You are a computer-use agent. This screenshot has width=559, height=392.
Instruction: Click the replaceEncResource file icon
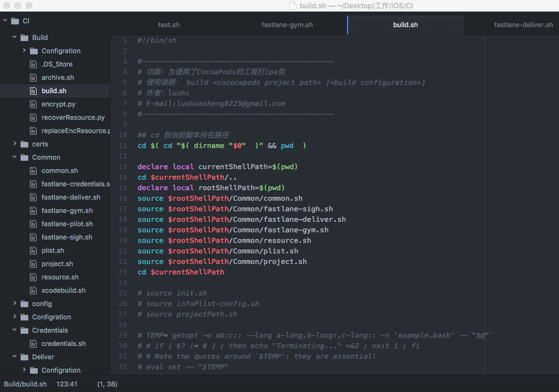[x=33, y=131]
